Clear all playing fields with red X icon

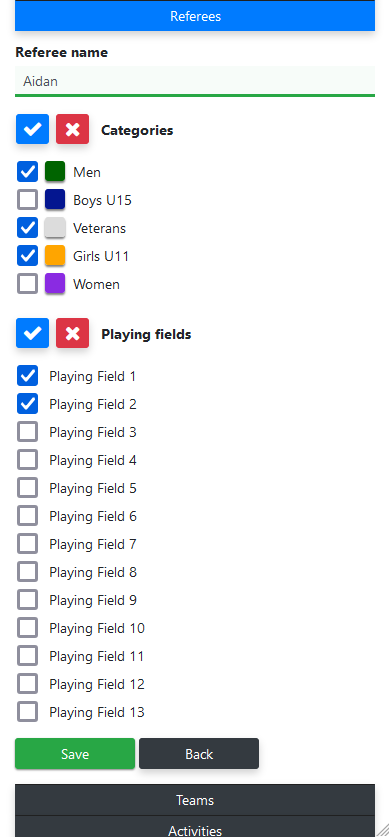(73, 333)
